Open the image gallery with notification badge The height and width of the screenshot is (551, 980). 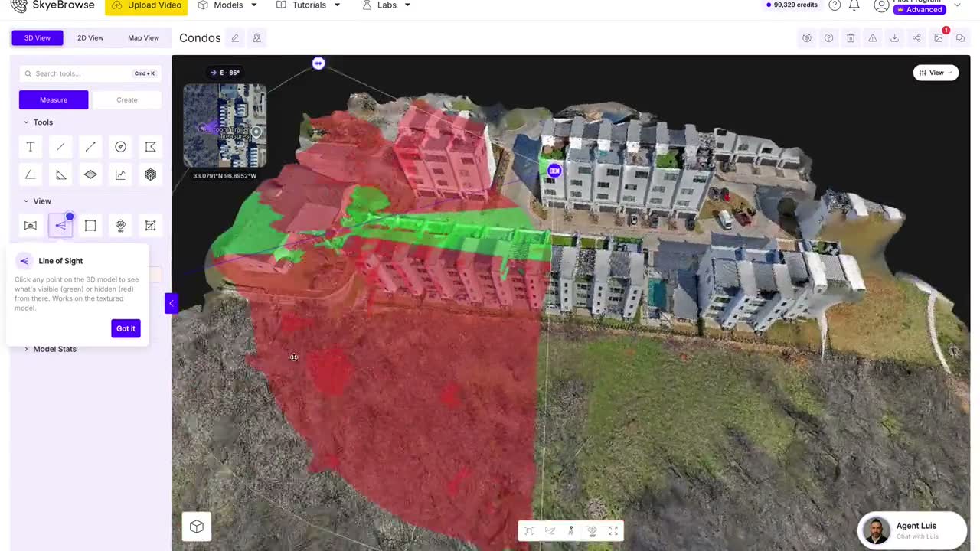(x=939, y=38)
